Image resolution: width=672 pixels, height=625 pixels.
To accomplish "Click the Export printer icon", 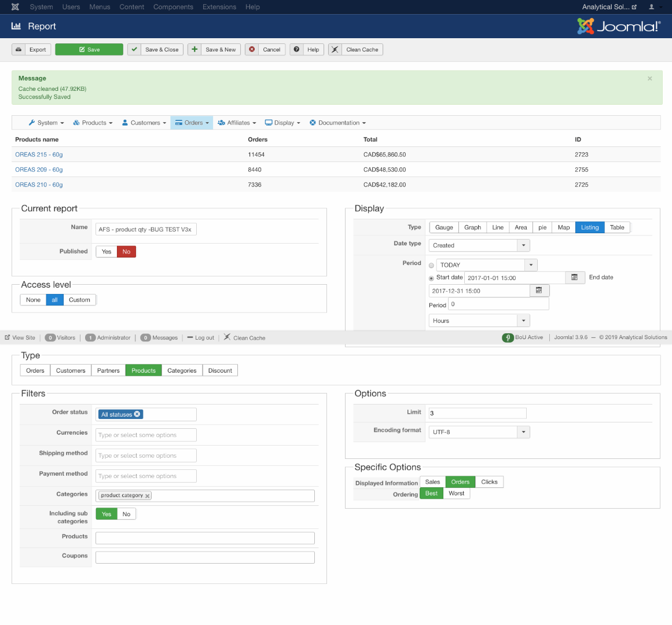I will point(19,50).
